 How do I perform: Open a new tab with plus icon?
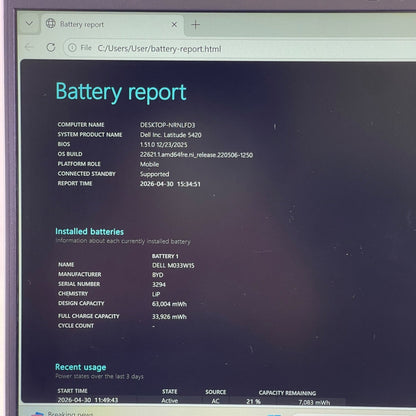pos(196,25)
